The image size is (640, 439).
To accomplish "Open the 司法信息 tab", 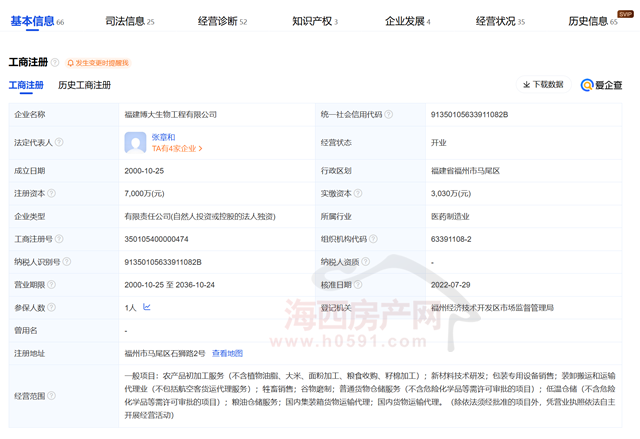I will click(129, 21).
